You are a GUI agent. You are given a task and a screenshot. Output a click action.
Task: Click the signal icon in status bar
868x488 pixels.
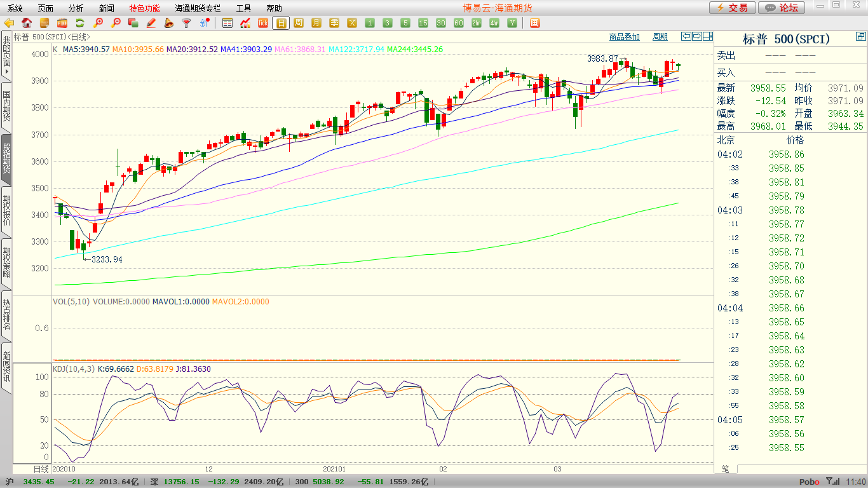pos(834,482)
